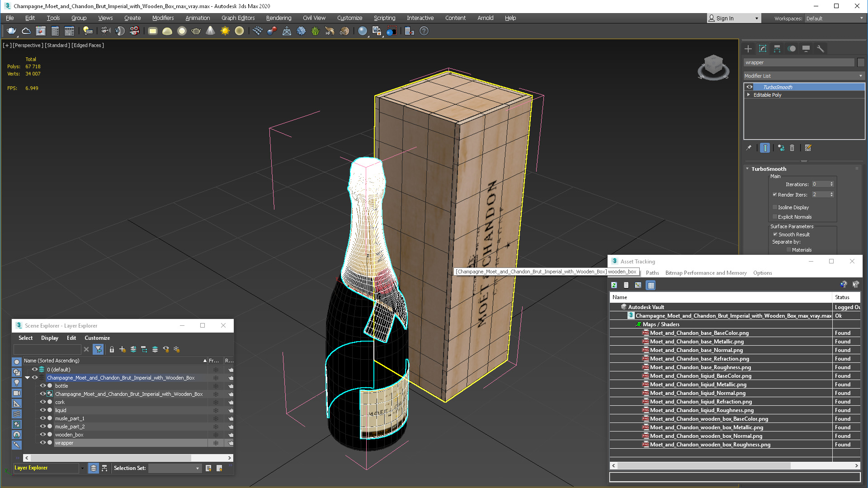Open Configure Modifier Sets icon
The height and width of the screenshot is (488, 868).
(808, 148)
